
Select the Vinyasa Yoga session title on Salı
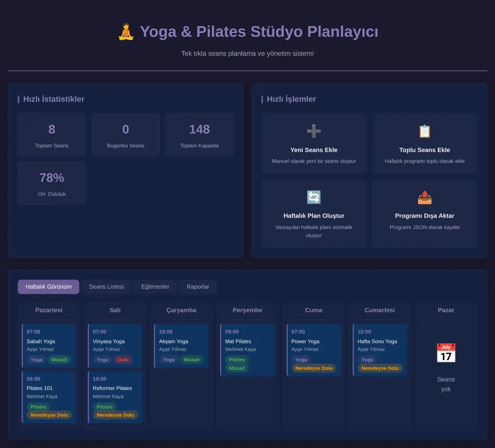click(x=108, y=341)
